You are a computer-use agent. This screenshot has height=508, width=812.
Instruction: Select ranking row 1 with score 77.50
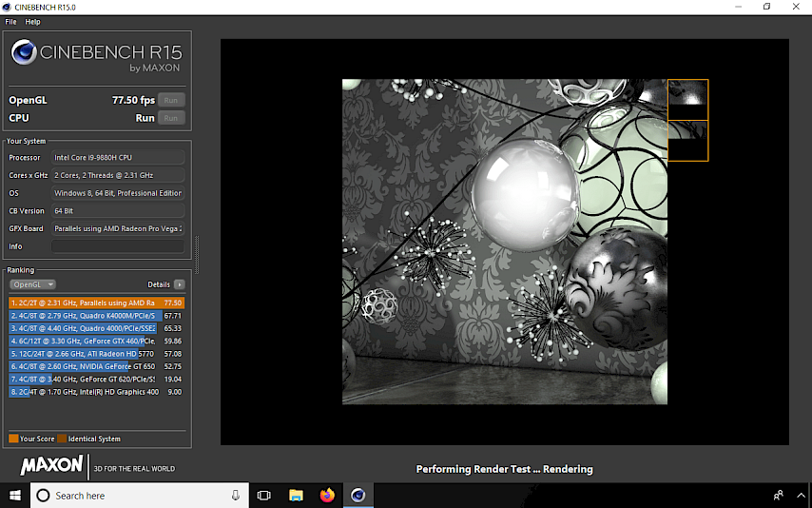click(x=96, y=303)
